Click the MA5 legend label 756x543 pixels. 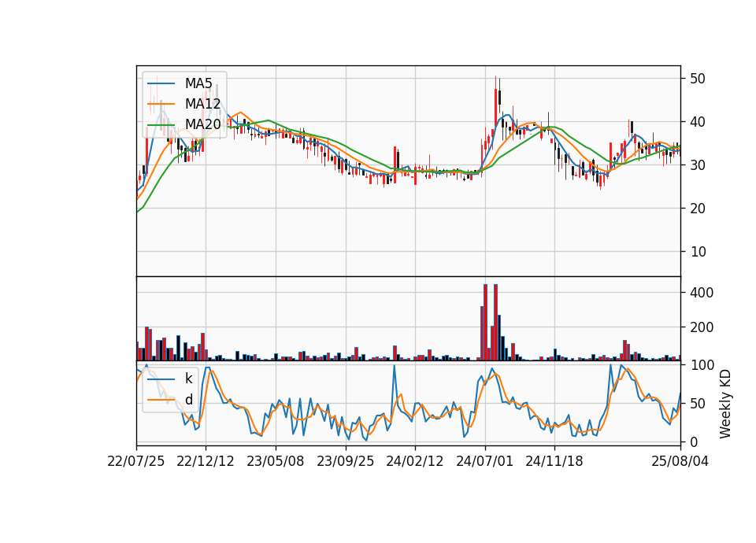198,83
